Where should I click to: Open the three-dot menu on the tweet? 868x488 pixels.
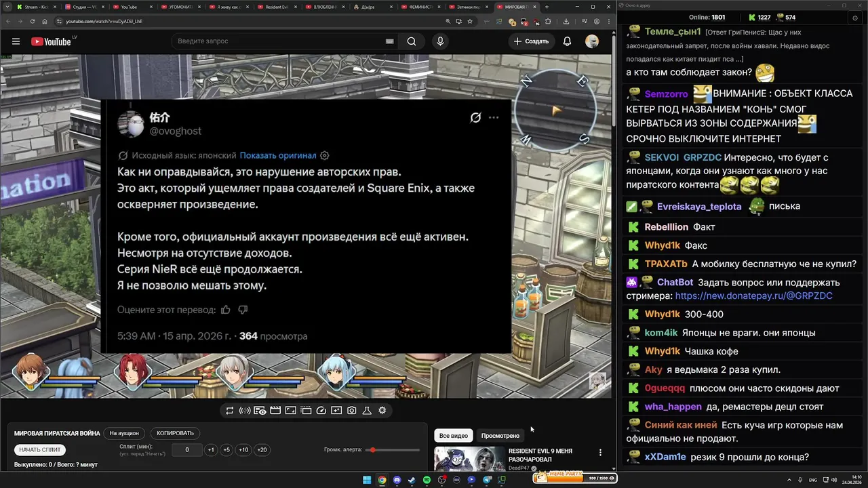[494, 117]
